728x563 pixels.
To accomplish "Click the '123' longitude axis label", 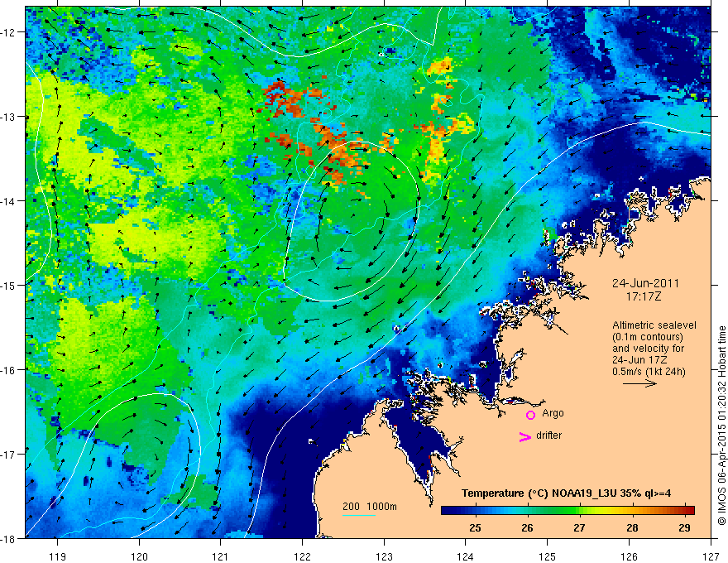I will tap(384, 556).
